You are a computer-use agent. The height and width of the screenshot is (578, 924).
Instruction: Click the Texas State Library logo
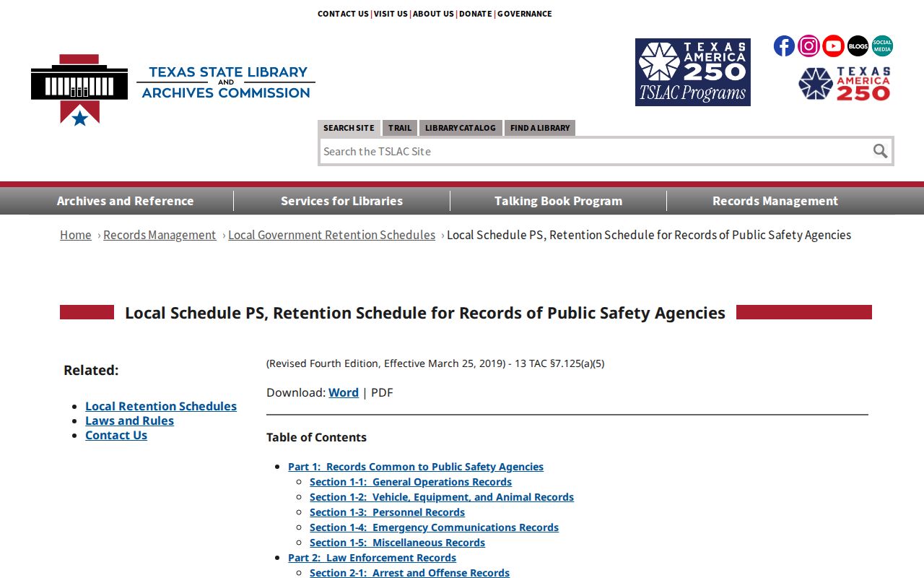click(173, 90)
